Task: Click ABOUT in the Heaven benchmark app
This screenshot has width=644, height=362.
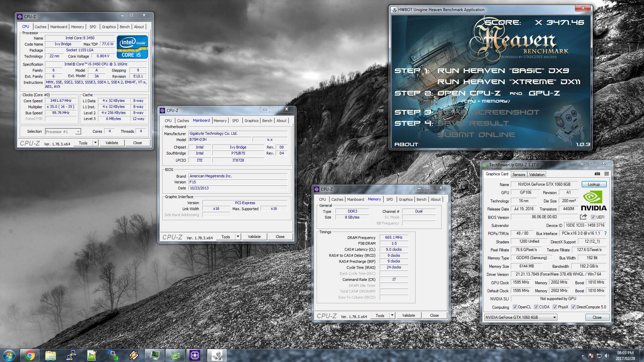Action: pyautogui.click(x=406, y=144)
